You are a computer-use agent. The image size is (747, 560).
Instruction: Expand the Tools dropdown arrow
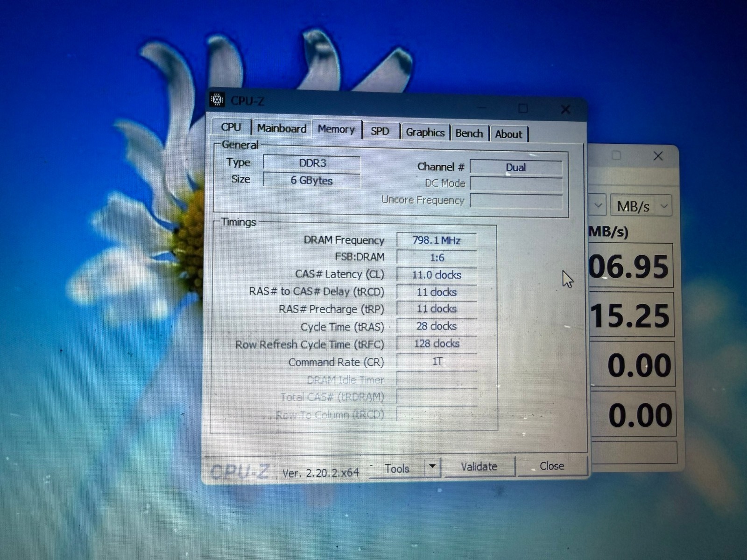coord(433,467)
